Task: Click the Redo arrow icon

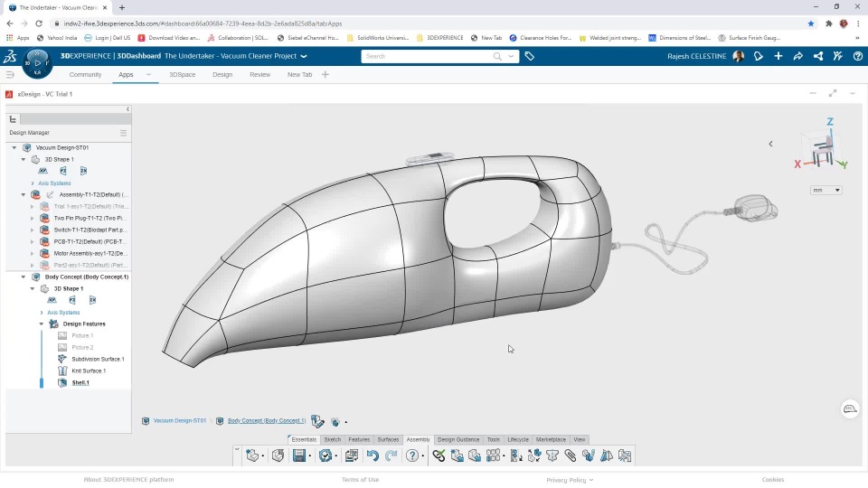Action: (x=391, y=456)
